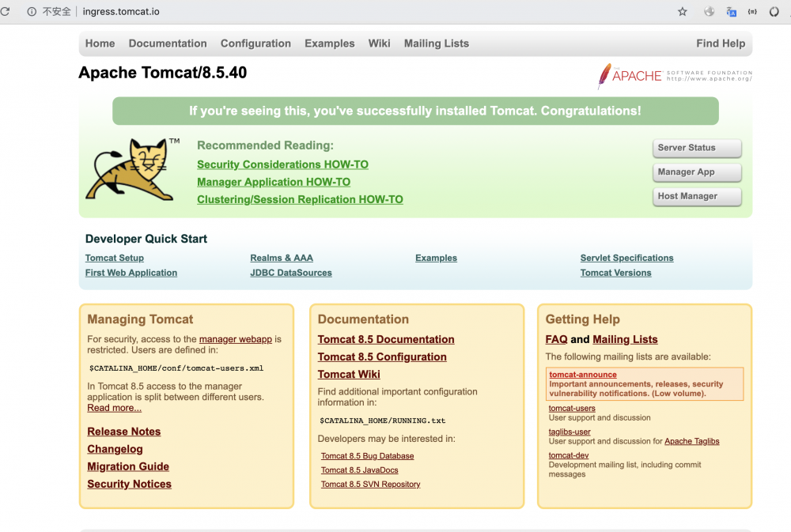Click the $CATALINA_HOME/RUNNING.txt text
This screenshot has width=791, height=532.
[382, 421]
